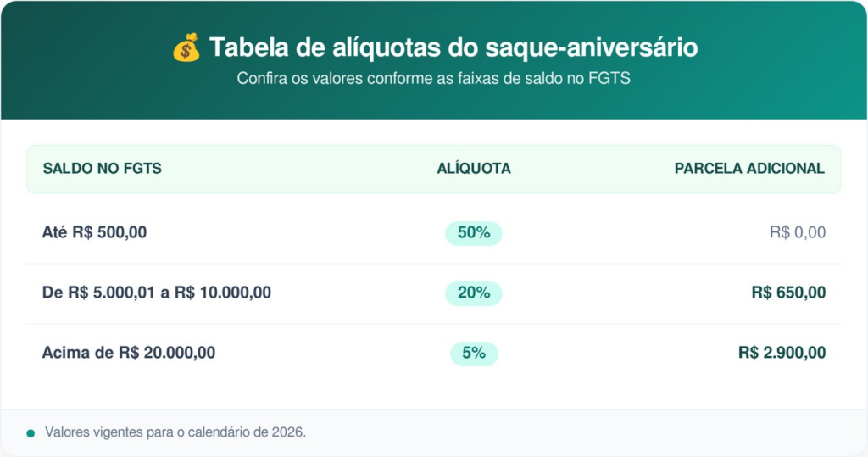Click the money bag icon in title
This screenshot has height=457, width=868.
[186, 47]
